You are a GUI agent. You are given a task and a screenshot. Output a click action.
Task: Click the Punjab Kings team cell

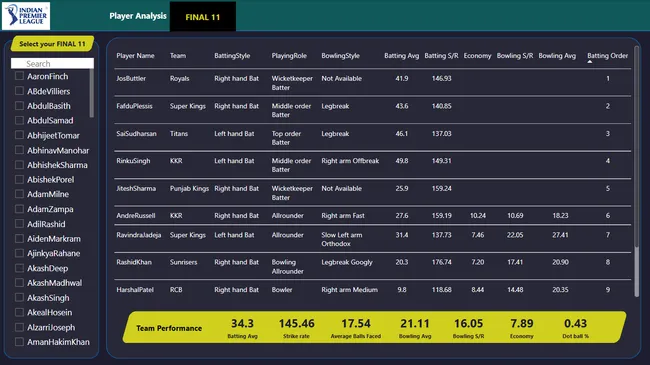click(189, 188)
